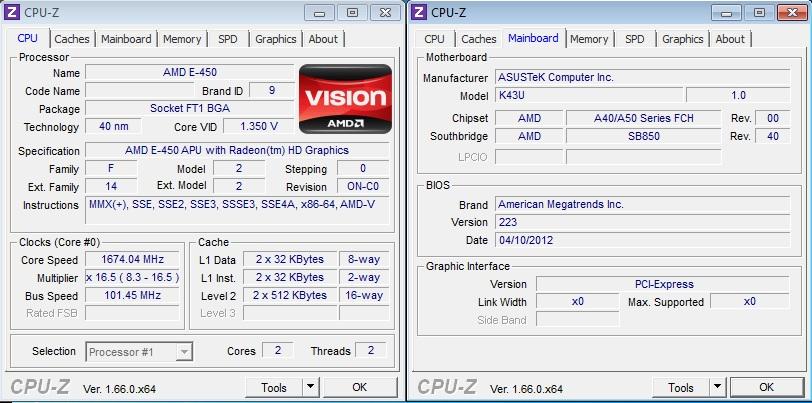Click the AMD E-450 name field

click(x=190, y=72)
